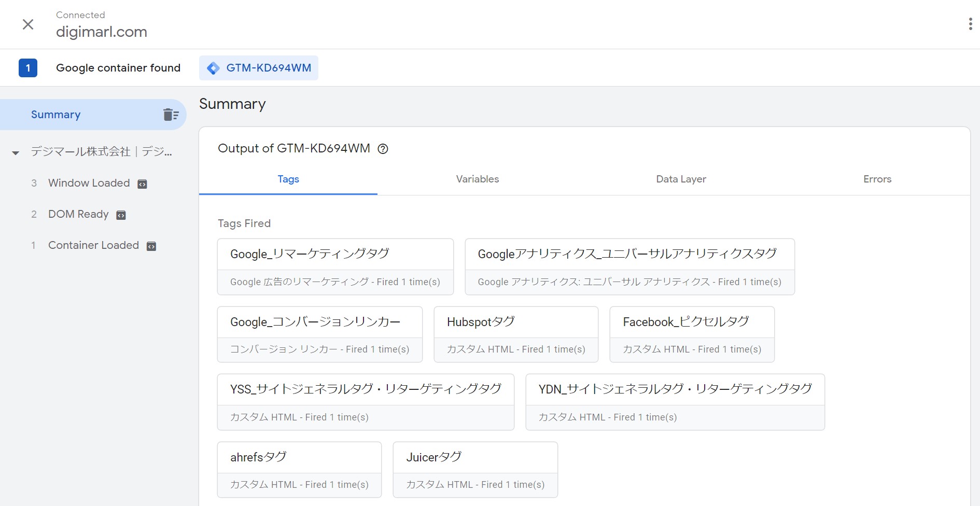Click the GTM-KD694WM container chip

(258, 68)
